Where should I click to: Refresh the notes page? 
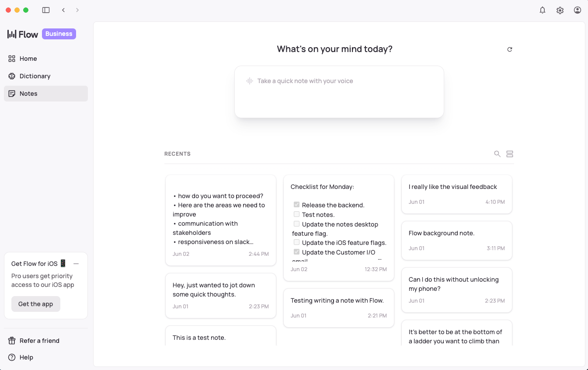[510, 49]
